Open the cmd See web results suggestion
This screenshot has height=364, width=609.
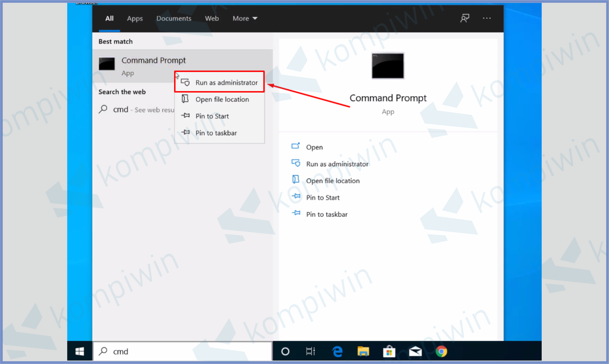pyautogui.click(x=136, y=109)
